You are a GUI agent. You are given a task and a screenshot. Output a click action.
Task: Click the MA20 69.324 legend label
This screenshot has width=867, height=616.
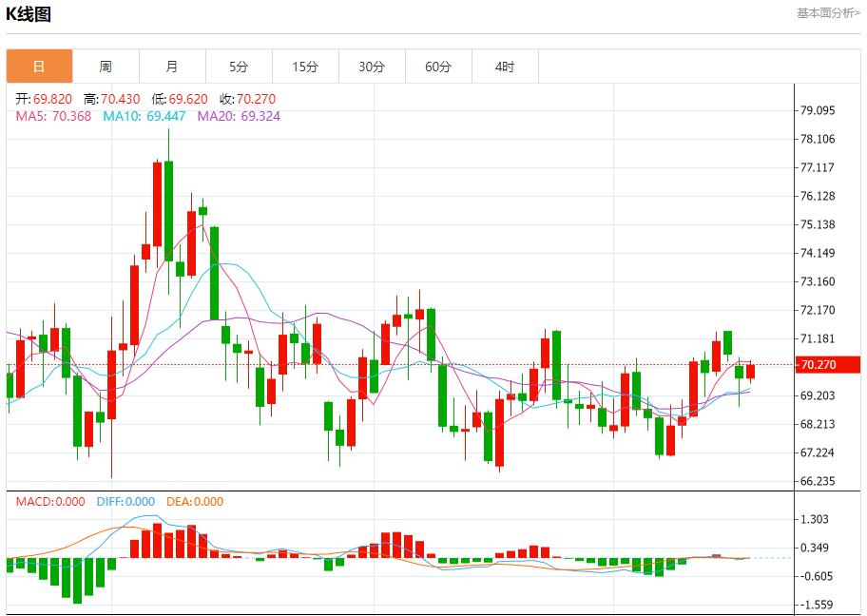[x=239, y=116]
